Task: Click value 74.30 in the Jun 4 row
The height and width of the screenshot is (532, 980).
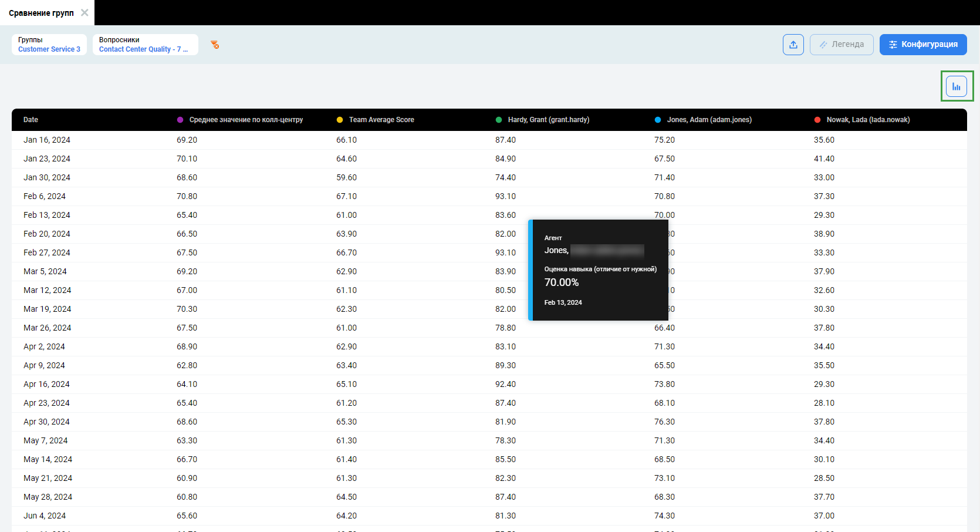Action: (664, 516)
